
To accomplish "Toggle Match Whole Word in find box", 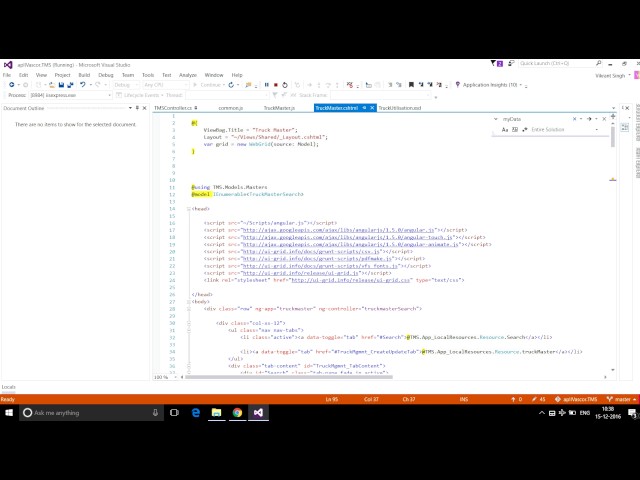I will [x=515, y=129].
